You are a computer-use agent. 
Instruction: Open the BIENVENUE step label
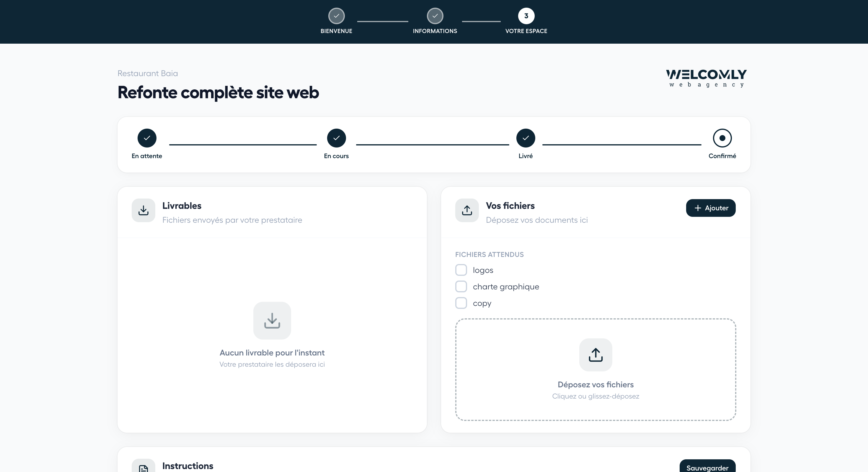[336, 31]
